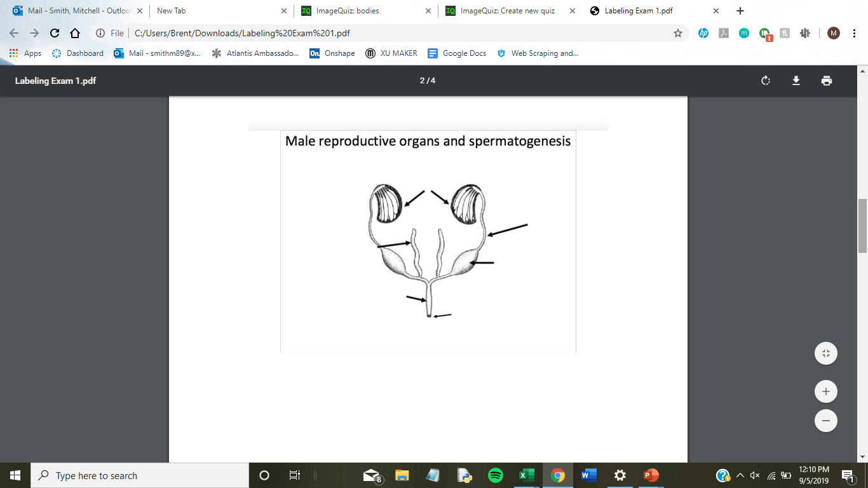Viewport: 868px width, 488px height.
Task: Open the Adobe Acrobat extension
Action: click(x=724, y=33)
